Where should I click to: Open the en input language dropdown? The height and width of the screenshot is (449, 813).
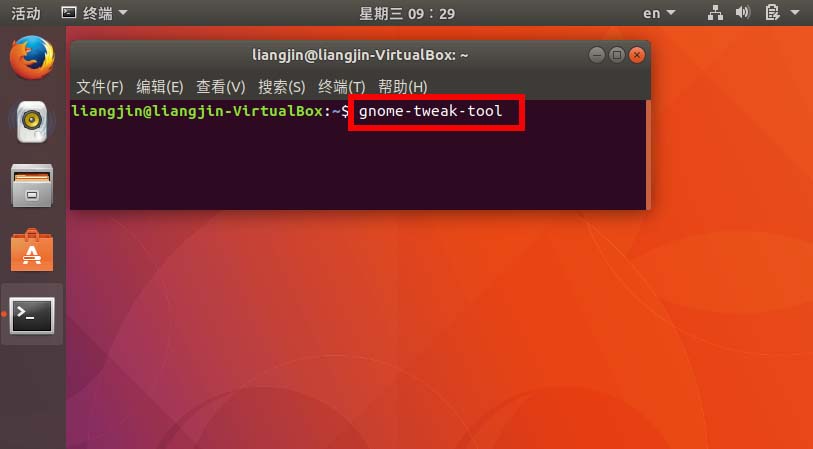click(659, 13)
